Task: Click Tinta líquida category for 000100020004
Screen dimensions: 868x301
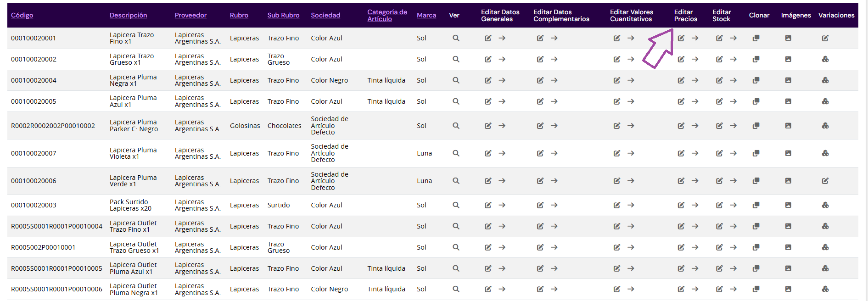Action: click(386, 80)
